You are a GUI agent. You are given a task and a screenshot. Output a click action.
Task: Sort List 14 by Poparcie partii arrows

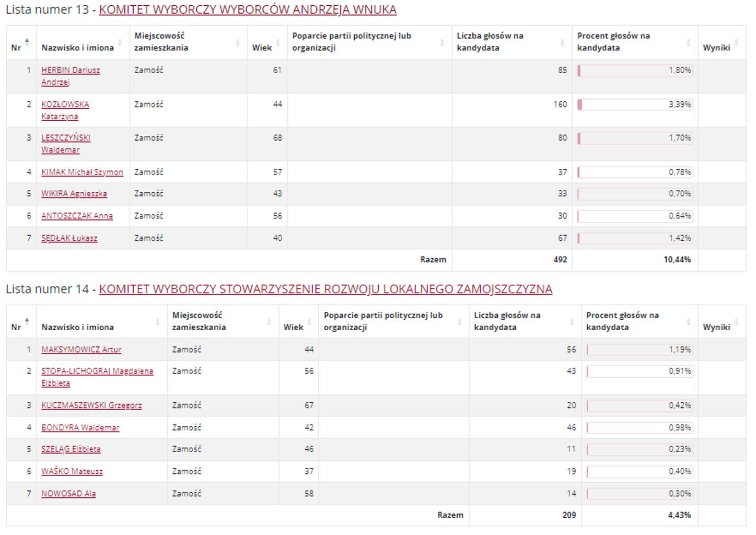coord(459,322)
